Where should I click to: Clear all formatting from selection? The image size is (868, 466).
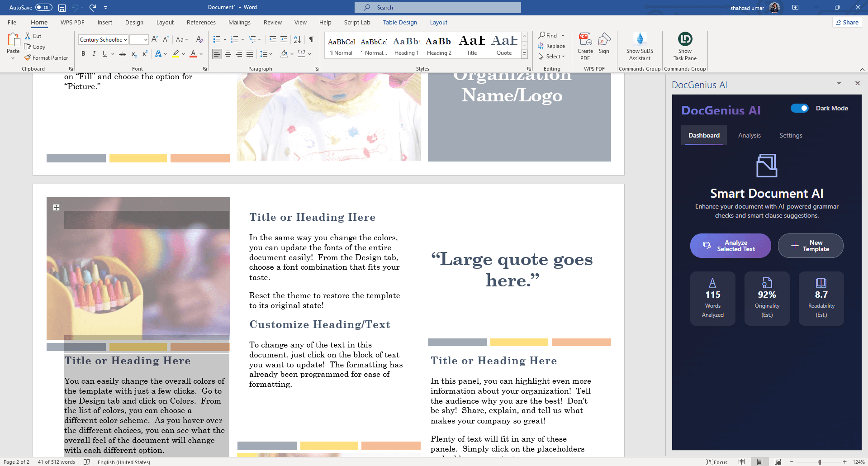[200, 39]
